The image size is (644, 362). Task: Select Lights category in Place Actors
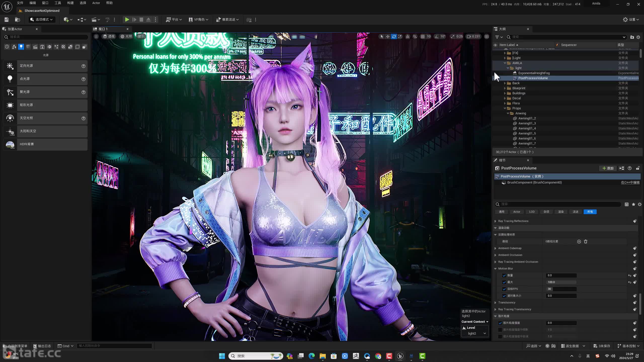pyautogui.click(x=21, y=47)
